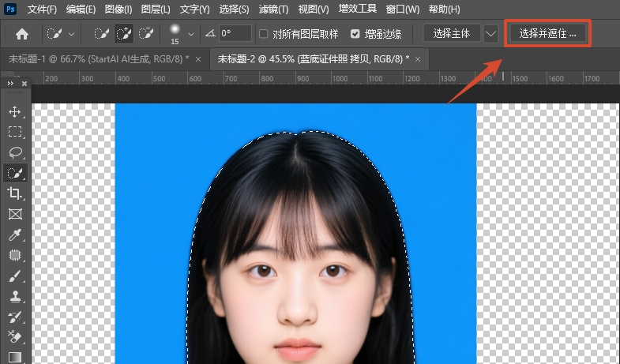Open the quick selection tool preset picker

tap(61, 34)
